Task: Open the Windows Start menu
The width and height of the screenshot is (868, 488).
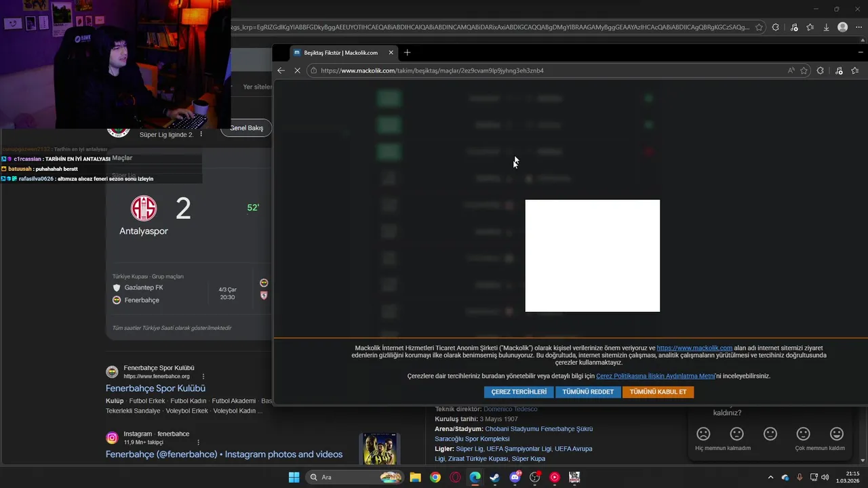Action: pos(294,477)
